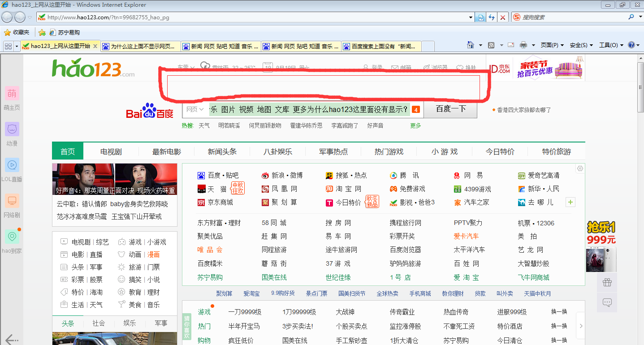Click the IE Forward navigation button

coord(20,17)
